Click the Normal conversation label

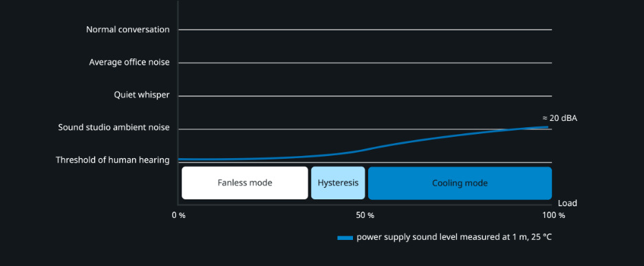click(128, 30)
